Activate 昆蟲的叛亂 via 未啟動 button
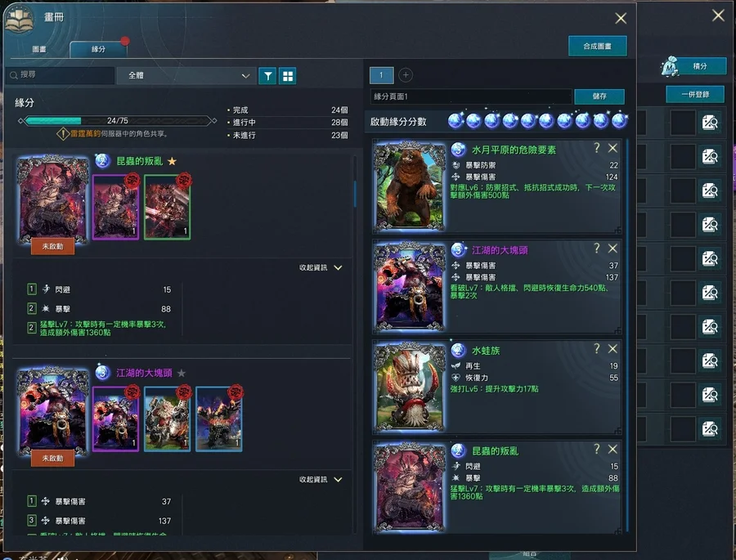The width and height of the screenshot is (736, 560). tap(52, 246)
